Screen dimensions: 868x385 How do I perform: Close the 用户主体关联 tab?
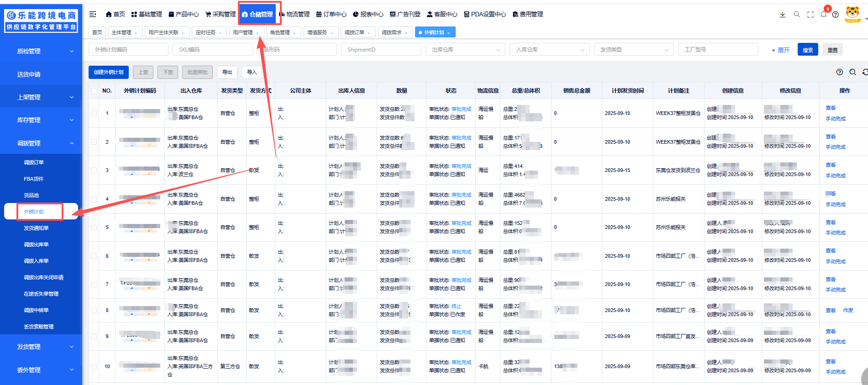coord(183,33)
